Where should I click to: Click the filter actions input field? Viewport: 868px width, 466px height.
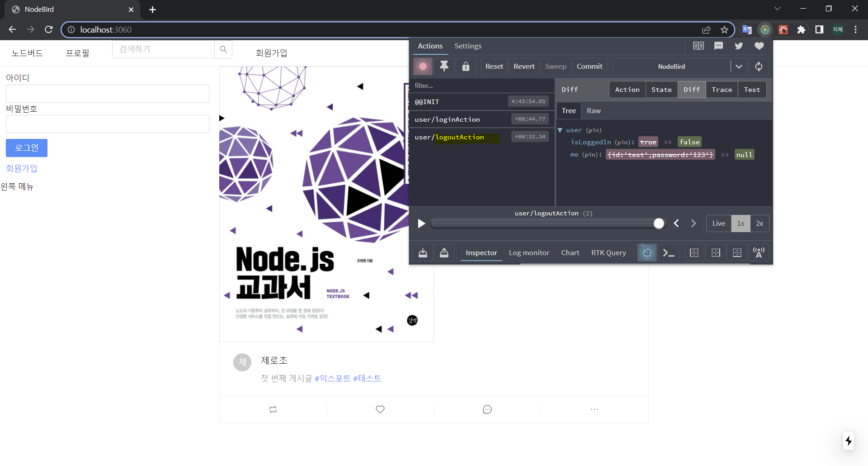click(482, 86)
